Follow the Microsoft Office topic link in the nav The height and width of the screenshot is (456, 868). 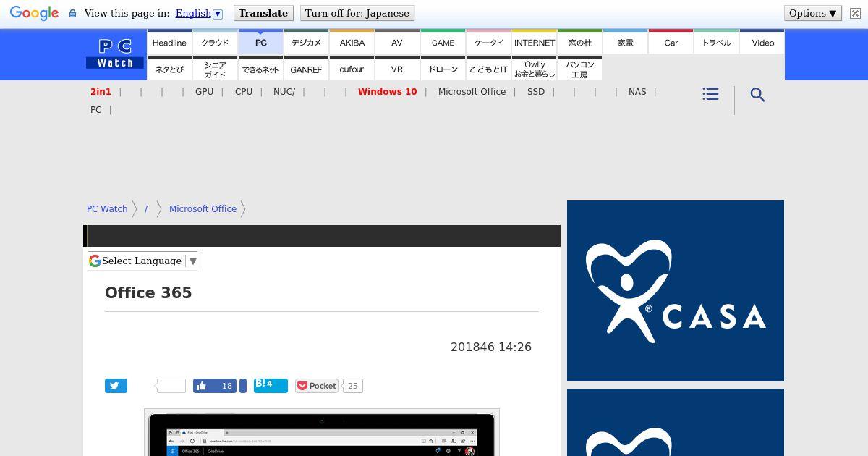pos(472,92)
